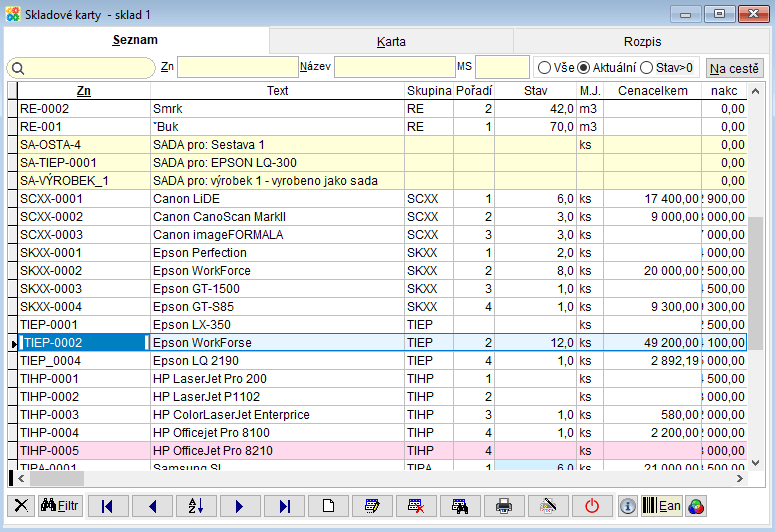Select the 'Buk text cell

(277, 127)
